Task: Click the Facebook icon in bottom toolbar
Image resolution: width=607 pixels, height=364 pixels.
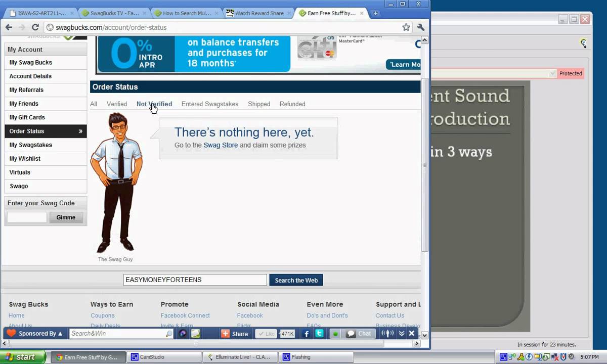Action: point(307,334)
